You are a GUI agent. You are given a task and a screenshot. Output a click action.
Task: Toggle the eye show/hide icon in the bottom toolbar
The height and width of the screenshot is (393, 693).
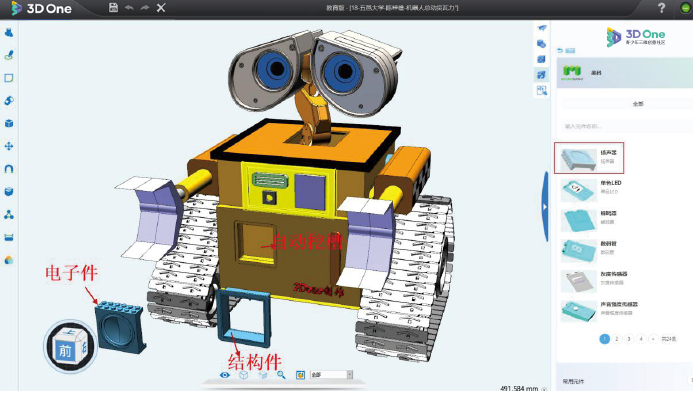[x=225, y=375]
